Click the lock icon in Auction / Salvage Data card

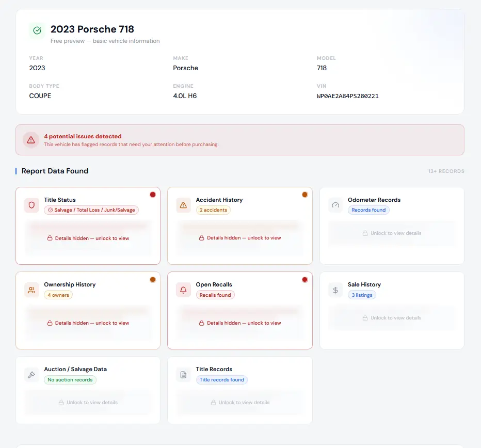(61, 402)
